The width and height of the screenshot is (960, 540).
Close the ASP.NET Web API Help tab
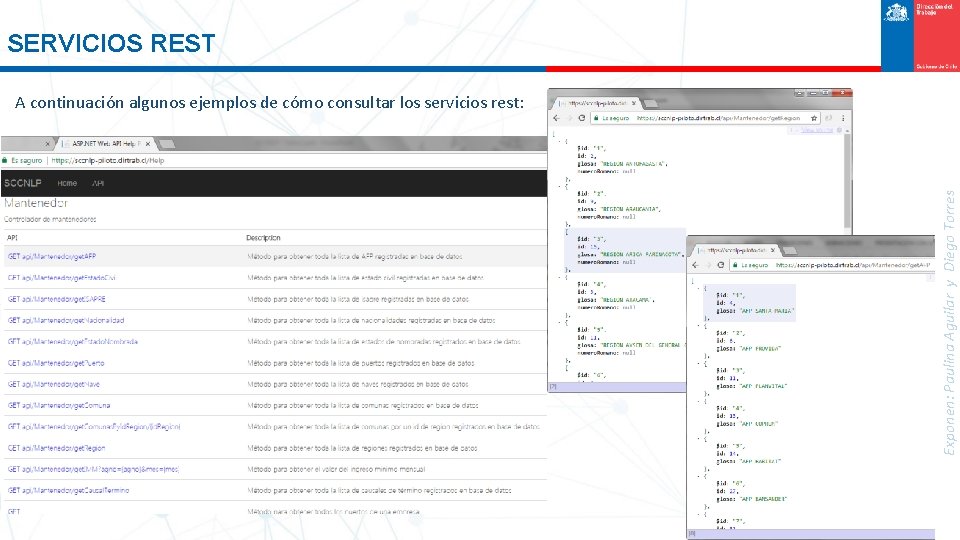click(x=148, y=144)
